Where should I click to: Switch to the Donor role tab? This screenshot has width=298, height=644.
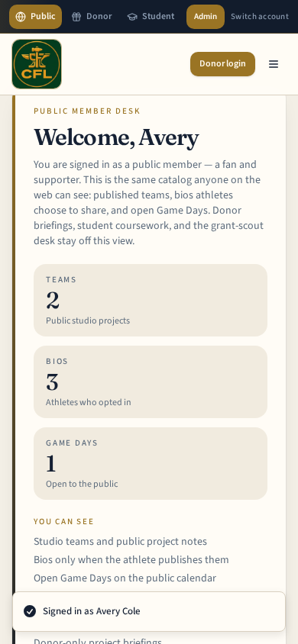(x=91, y=17)
